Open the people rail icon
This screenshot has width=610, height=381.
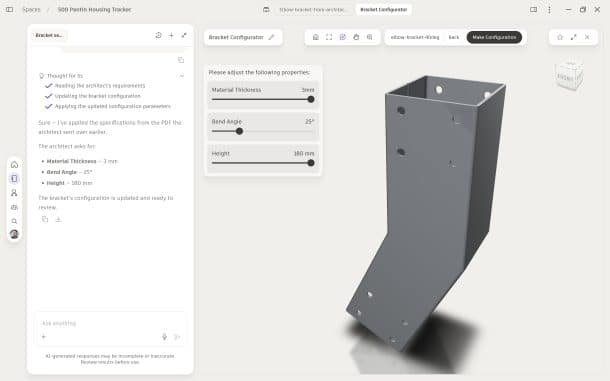pyautogui.click(x=14, y=193)
